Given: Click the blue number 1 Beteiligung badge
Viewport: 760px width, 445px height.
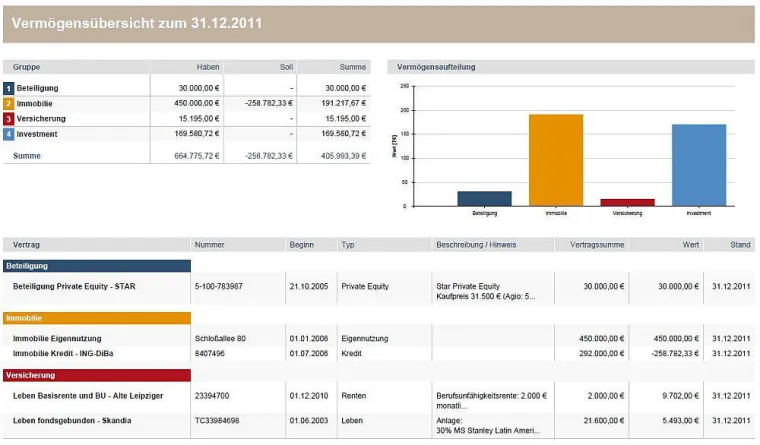Looking at the screenshot, I should tap(8, 88).
